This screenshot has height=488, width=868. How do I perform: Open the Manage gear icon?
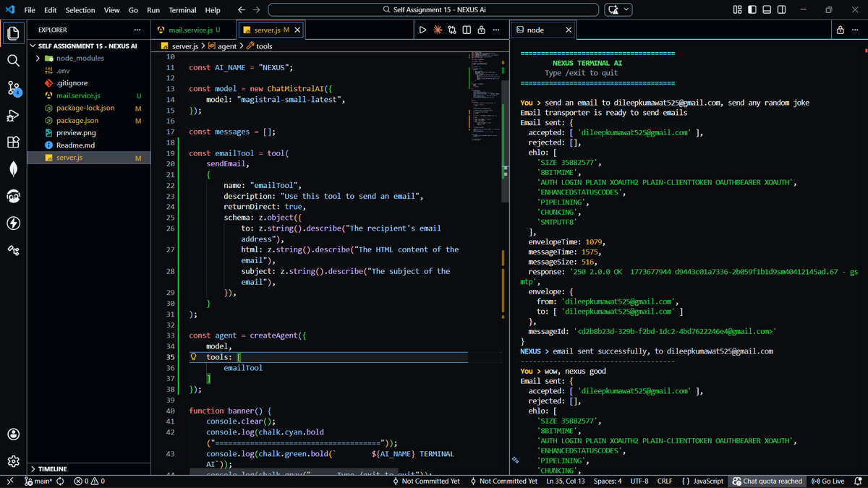(x=13, y=461)
